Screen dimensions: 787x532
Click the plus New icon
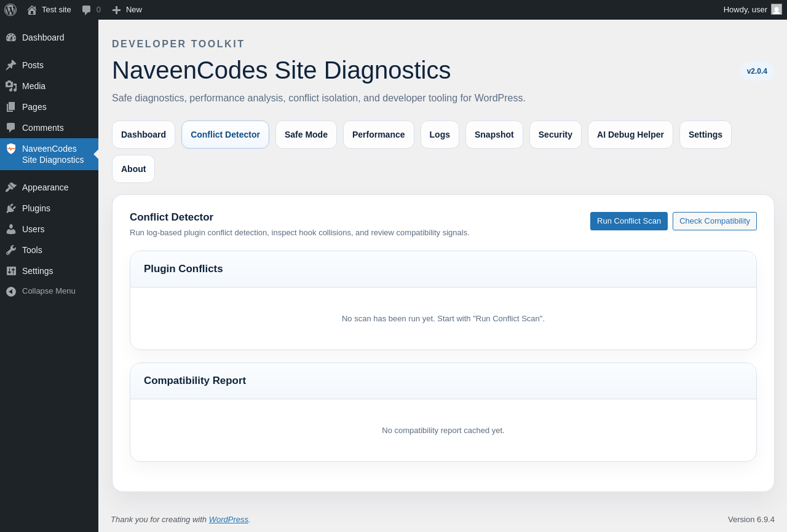pos(116,10)
